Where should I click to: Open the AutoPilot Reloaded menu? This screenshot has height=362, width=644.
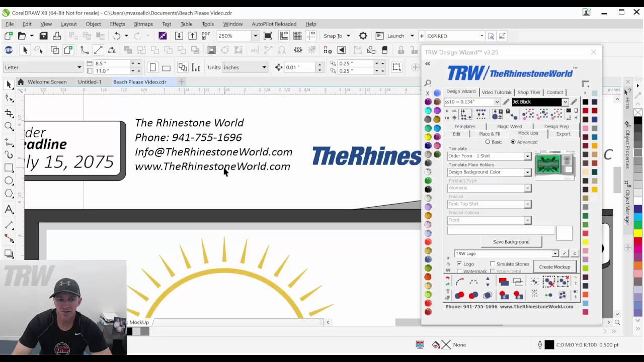click(274, 24)
